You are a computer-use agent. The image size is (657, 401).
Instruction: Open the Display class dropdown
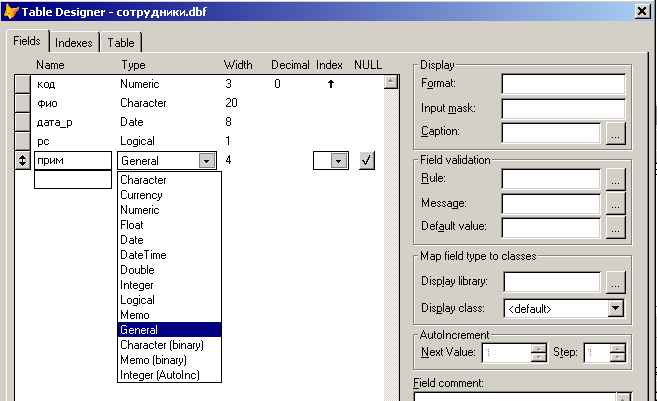tap(615, 308)
